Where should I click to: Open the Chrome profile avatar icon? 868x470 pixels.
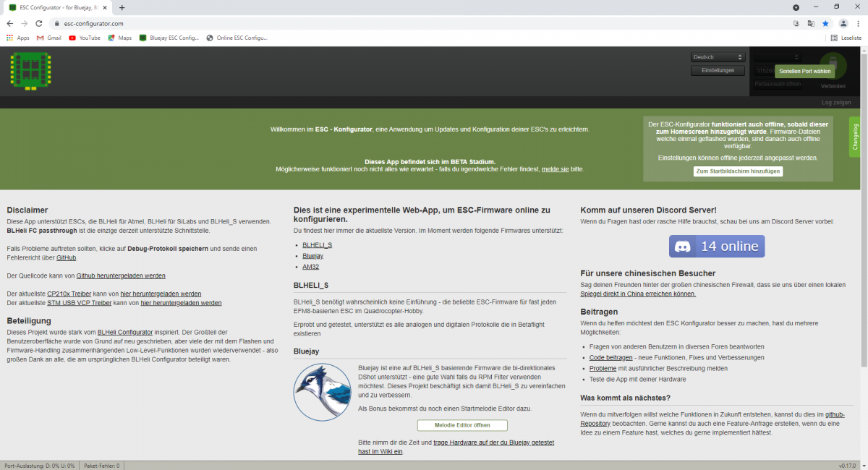click(x=843, y=23)
